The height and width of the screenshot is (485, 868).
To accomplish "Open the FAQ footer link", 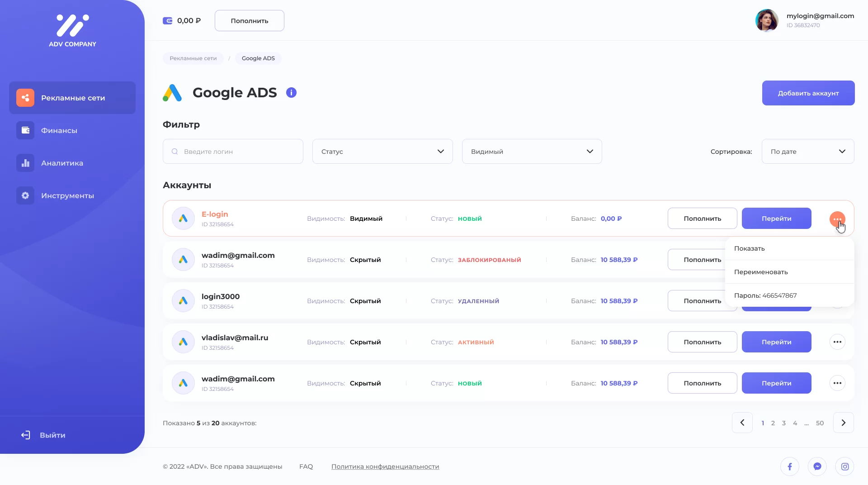I will tap(306, 466).
